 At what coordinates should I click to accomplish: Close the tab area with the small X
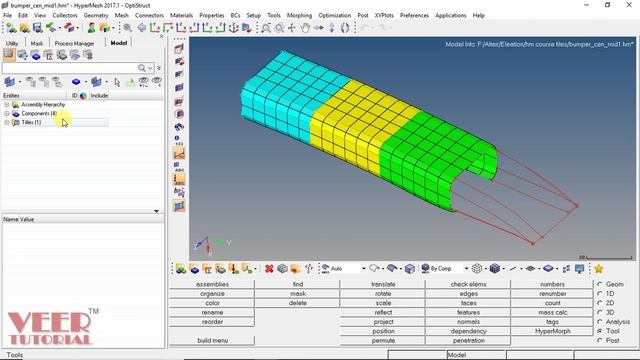[161, 36]
